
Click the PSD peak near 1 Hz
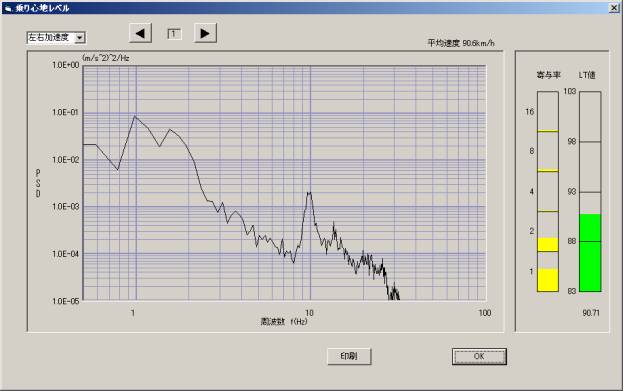[x=135, y=116]
